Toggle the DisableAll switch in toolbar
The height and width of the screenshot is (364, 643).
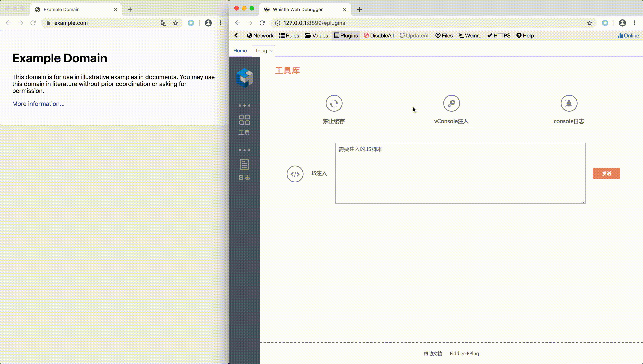(x=379, y=35)
